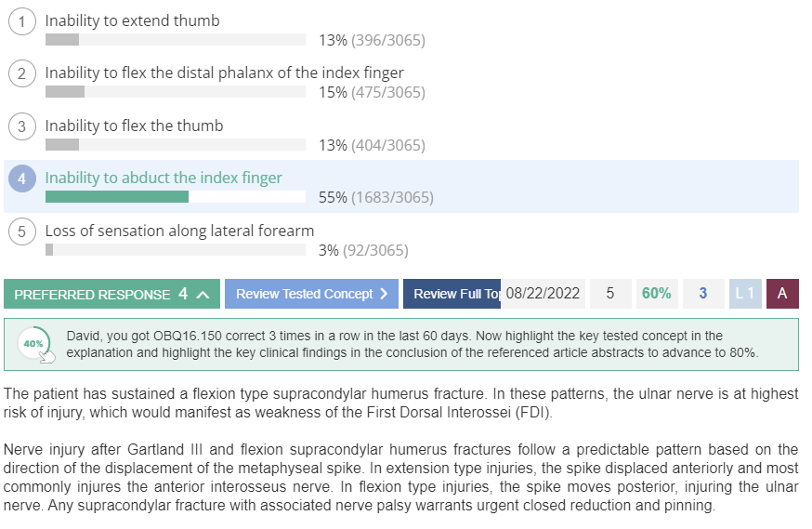Click the number 5 badge beside date
This screenshot has width=812, height=529.
[610, 294]
